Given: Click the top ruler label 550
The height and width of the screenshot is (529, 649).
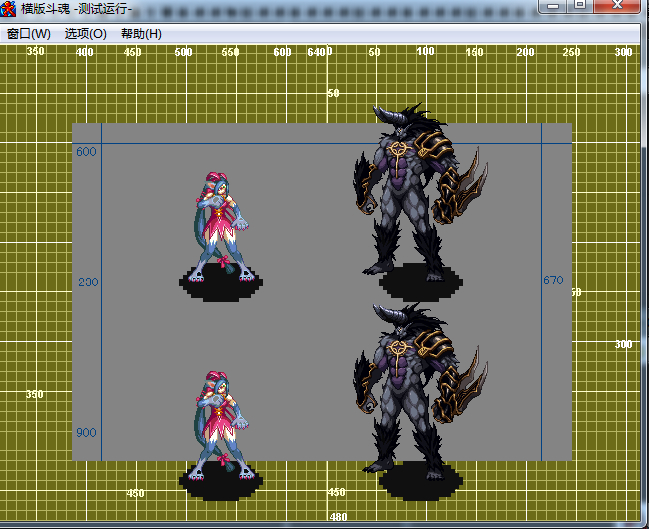Looking at the screenshot, I should [x=231, y=52].
